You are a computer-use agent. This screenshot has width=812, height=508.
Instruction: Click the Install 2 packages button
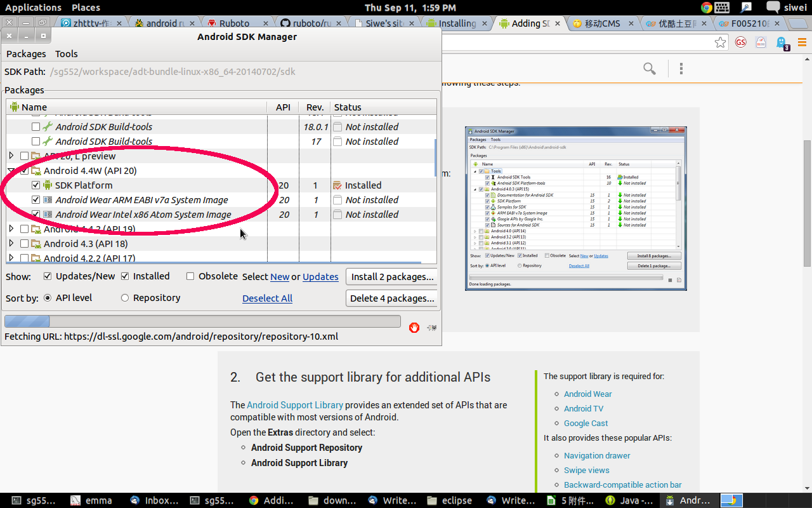(x=392, y=277)
